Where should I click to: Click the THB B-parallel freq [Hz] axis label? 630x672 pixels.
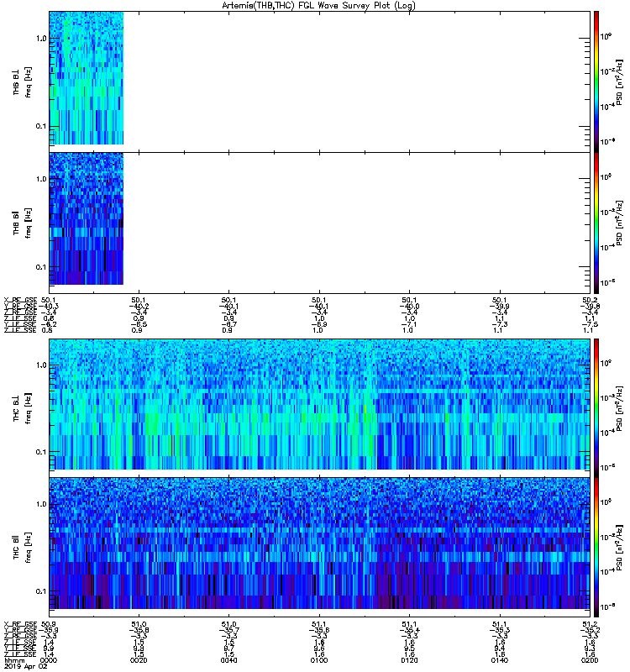[x=29, y=223]
